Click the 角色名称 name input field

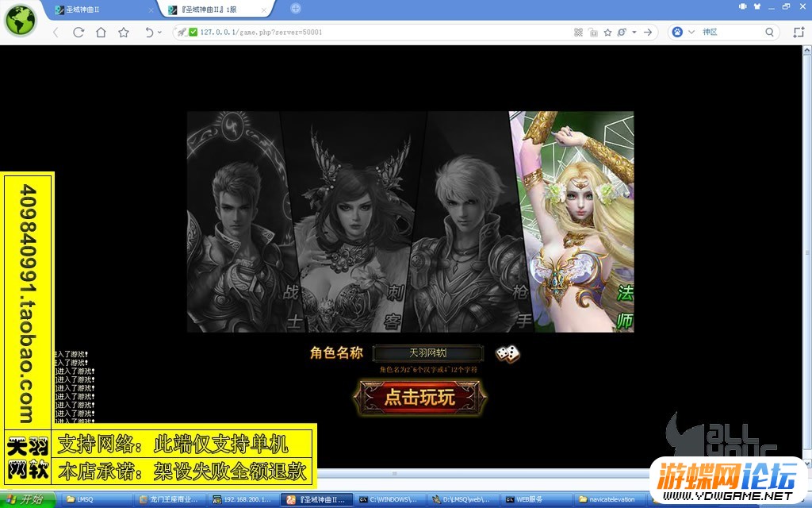[x=427, y=353]
